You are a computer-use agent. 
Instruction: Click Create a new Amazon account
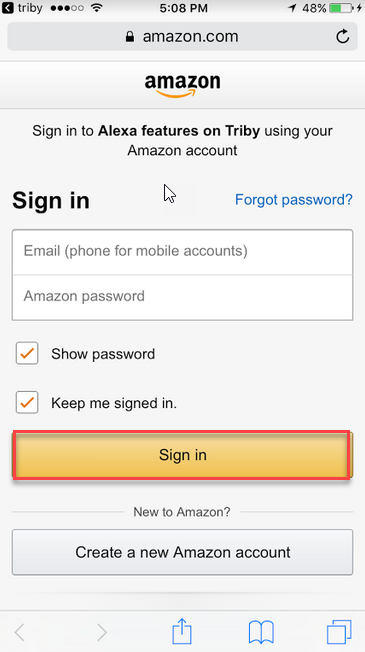click(182, 552)
